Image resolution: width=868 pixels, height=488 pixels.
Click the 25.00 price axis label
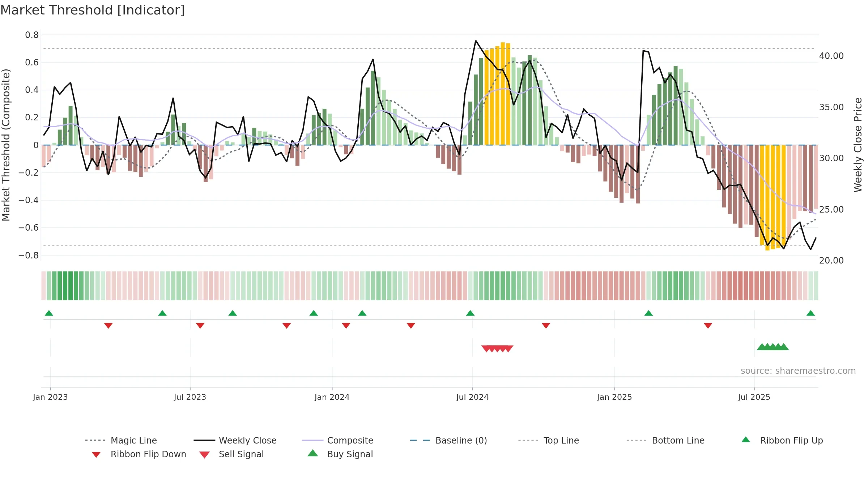tap(831, 210)
